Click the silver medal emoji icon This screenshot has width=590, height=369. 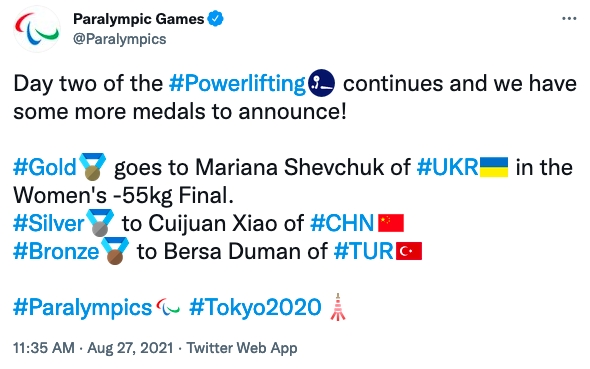click(100, 223)
